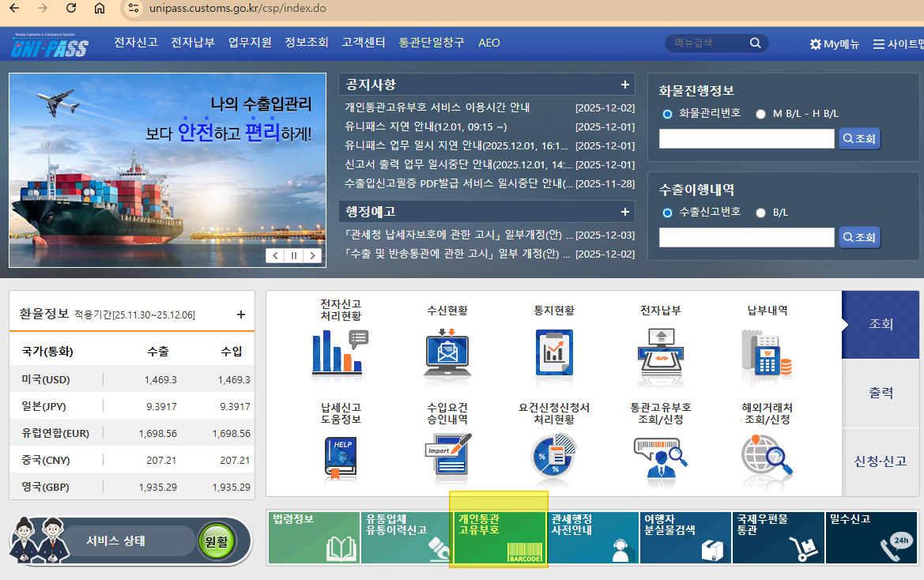924x580 pixels.
Task: Open notice 신고서 출력 업무 일시중단 안내
Action: (458, 165)
